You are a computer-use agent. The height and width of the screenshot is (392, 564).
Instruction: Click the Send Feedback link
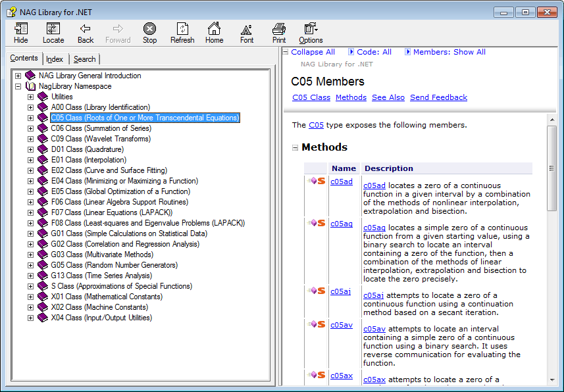438,97
